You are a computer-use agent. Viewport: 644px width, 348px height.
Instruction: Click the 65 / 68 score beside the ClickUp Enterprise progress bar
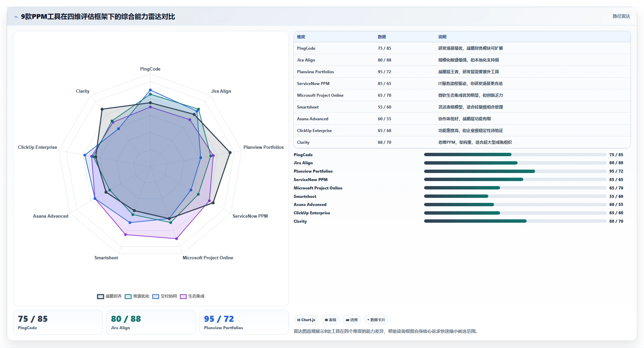click(616, 213)
